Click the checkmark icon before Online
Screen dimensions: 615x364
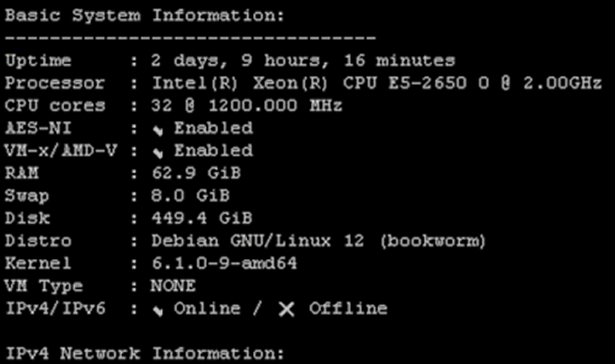coord(159,309)
